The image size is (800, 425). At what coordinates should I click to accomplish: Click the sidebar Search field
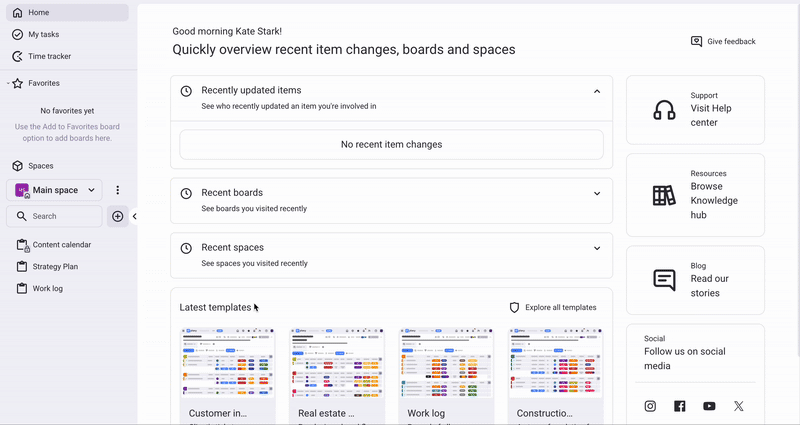point(60,216)
